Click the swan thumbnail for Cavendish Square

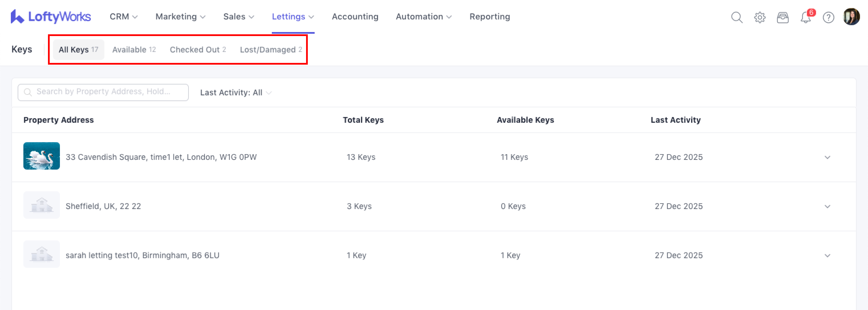(41, 156)
